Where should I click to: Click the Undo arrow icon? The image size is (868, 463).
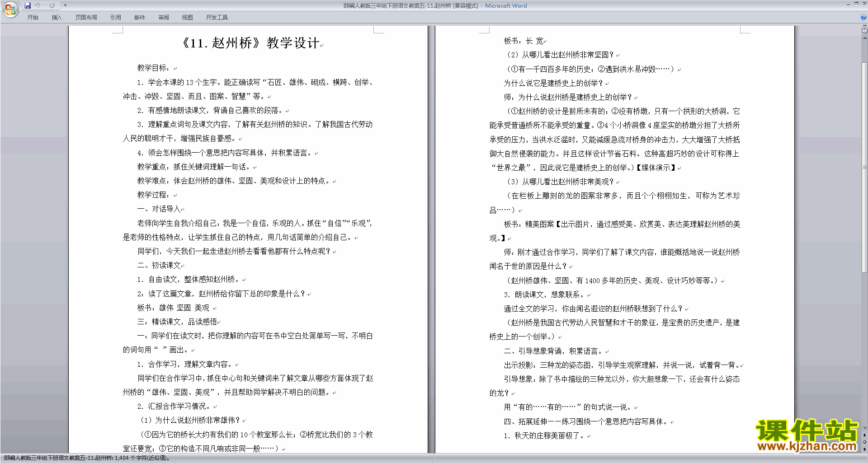38,5
